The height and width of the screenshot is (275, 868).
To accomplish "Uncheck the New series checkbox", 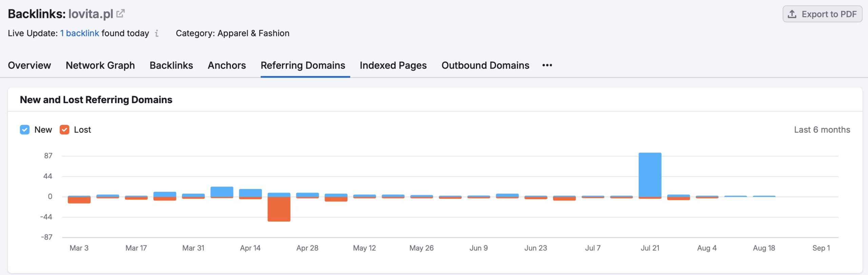I will (25, 130).
